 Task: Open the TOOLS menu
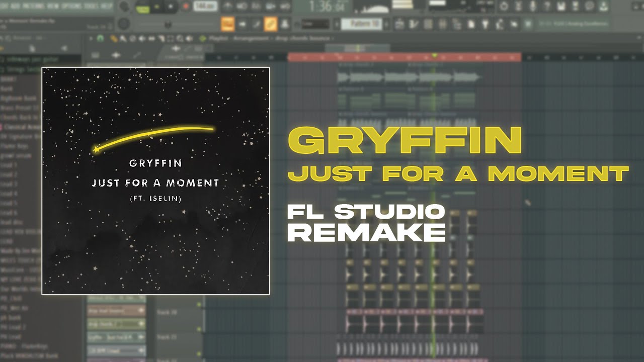(92, 6)
